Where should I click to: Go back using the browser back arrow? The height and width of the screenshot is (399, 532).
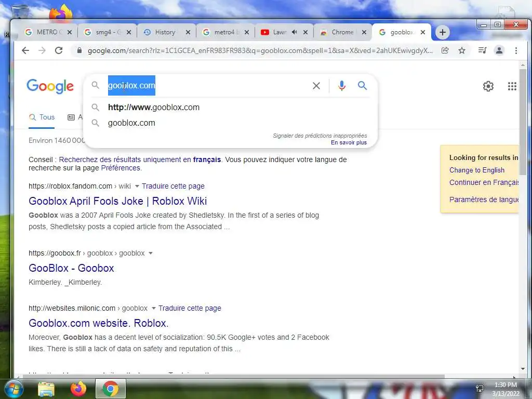(25, 50)
